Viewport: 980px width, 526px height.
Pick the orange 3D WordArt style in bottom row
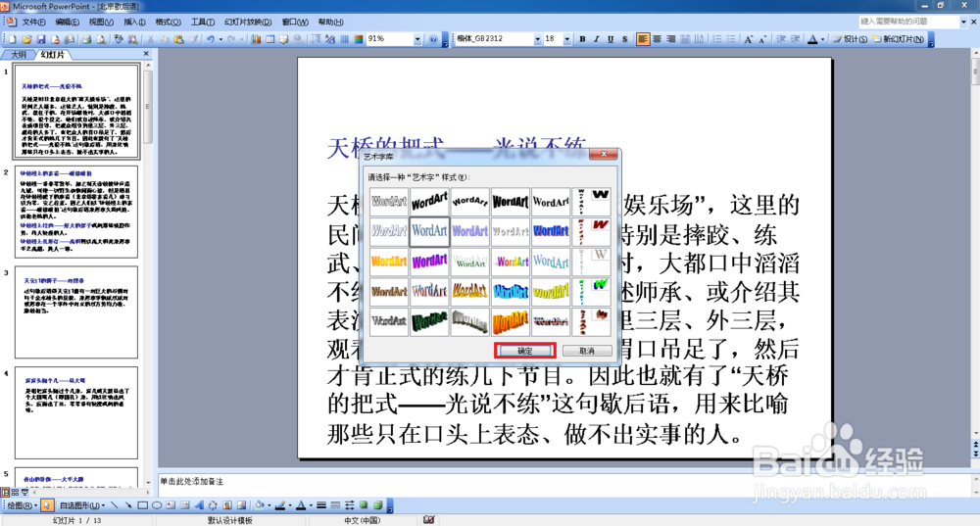(511, 321)
